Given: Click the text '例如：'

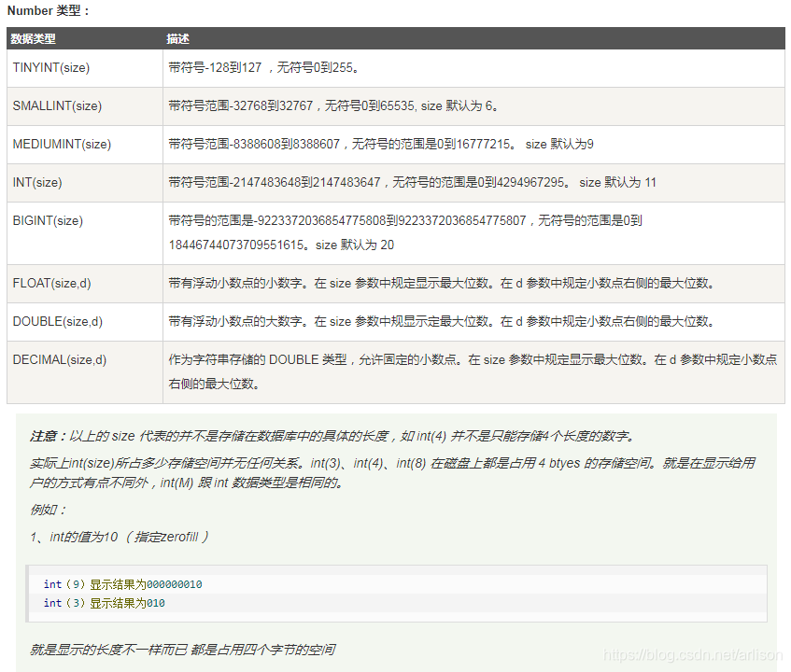Looking at the screenshot, I should (x=48, y=510).
